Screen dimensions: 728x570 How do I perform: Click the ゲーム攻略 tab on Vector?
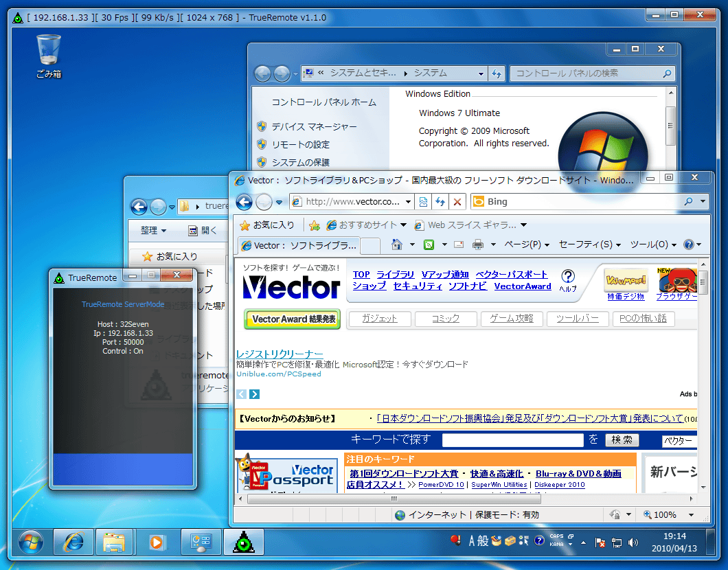coord(512,319)
